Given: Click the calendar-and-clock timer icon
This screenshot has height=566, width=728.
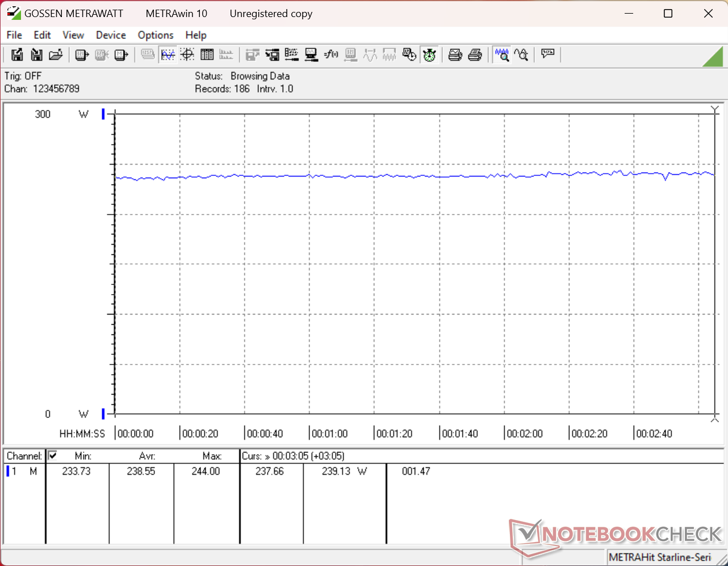Looking at the screenshot, I should coord(409,54).
